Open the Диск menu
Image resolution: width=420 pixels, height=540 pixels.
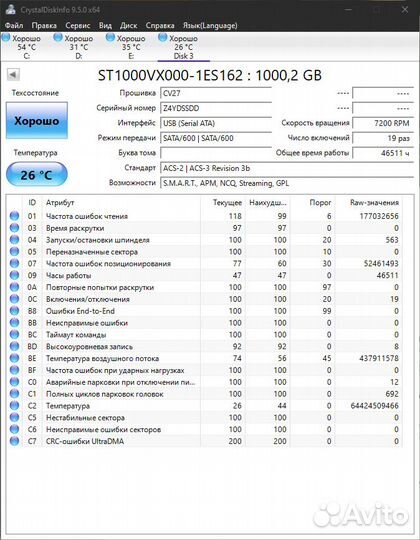(128, 25)
